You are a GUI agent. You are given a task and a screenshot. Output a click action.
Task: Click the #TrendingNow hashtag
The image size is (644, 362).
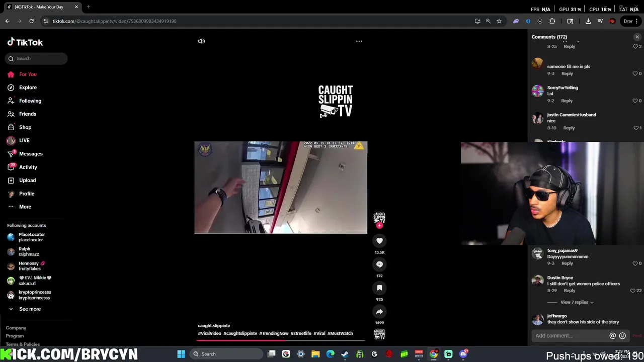click(274, 333)
